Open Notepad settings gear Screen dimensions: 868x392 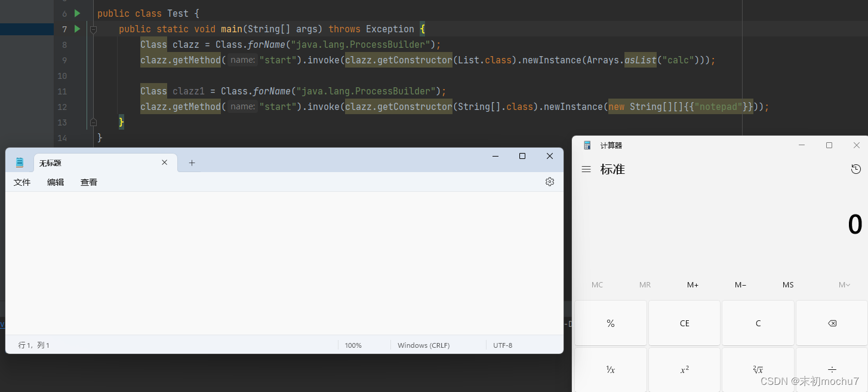[x=550, y=182]
